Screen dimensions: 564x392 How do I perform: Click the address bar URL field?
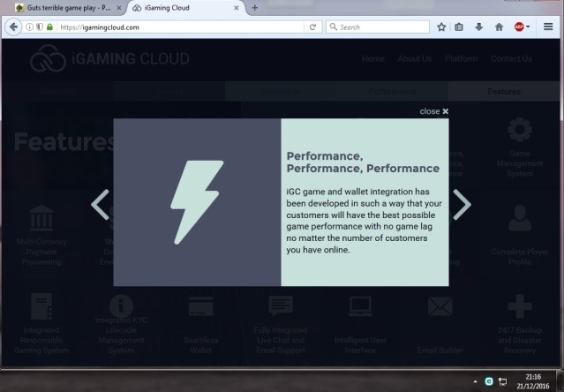coord(180,27)
